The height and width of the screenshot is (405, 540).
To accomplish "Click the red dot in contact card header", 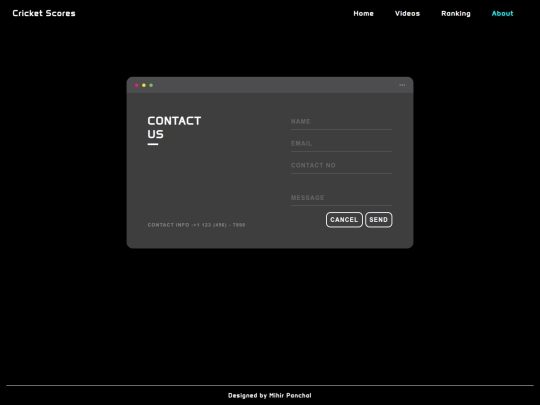I will [x=137, y=85].
